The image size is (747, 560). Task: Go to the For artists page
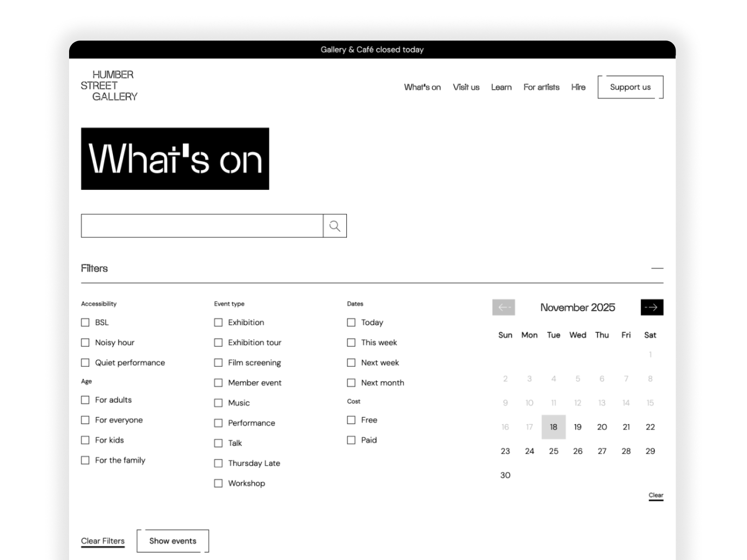541,87
